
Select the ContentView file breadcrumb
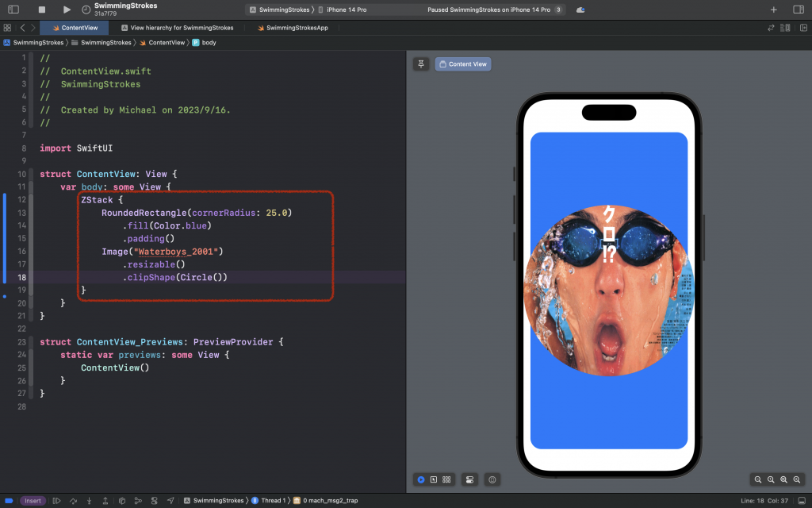162,43
